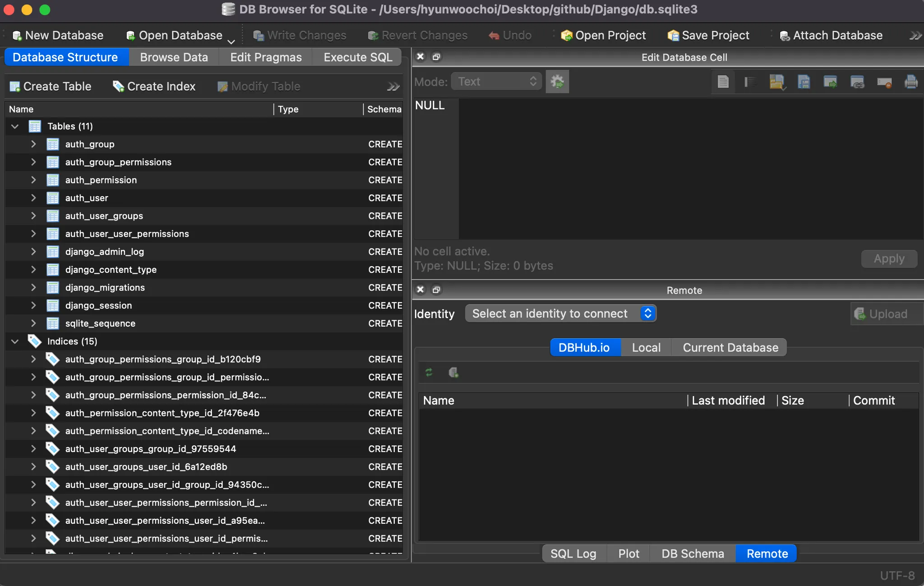Collapse the Indices (15) group

click(15, 341)
